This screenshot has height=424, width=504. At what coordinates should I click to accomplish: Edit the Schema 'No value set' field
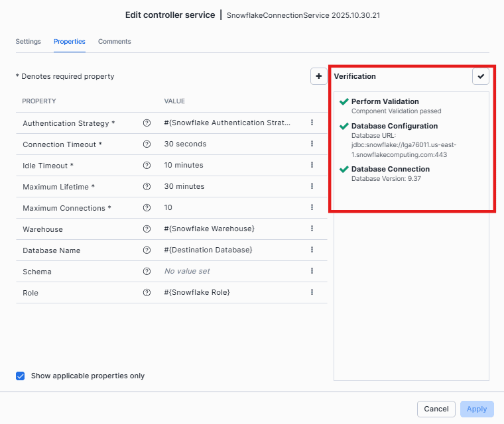click(187, 272)
